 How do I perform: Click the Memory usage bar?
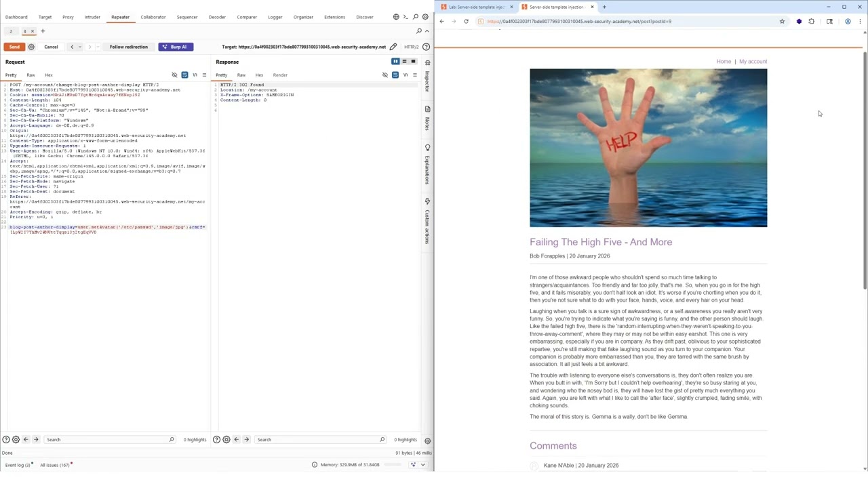click(x=393, y=465)
